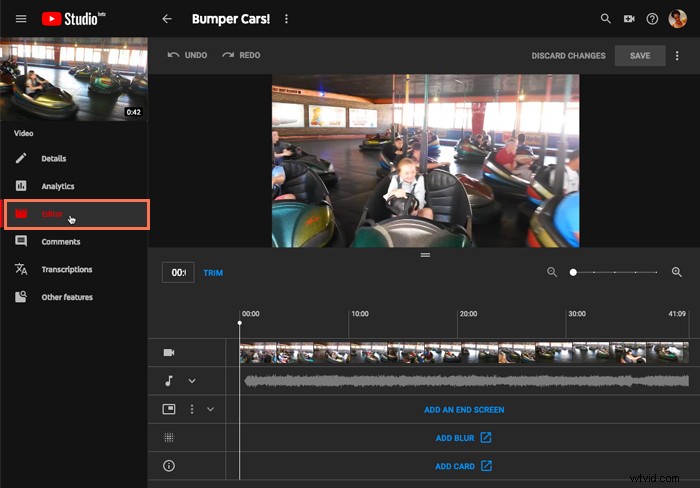Screen dimensions: 700x488
Task: Open the Transcriptions section label
Action: [67, 269]
